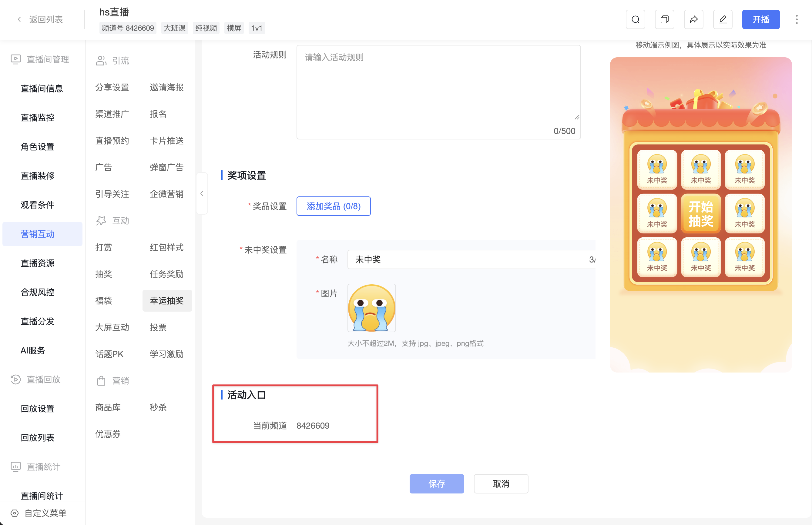This screenshot has width=812, height=525.
Task: Click the back arrow beside 返回列表
Action: (19, 19)
